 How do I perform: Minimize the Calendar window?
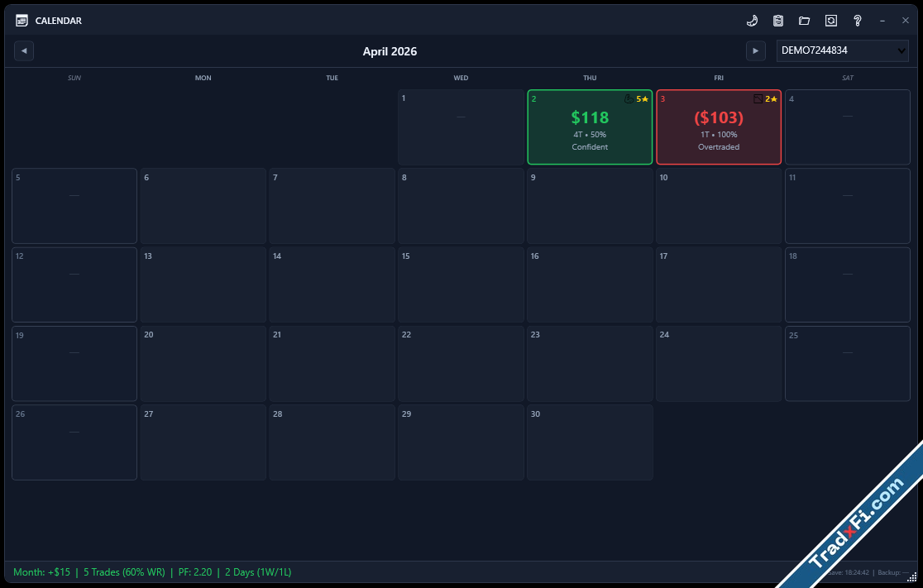(x=883, y=21)
